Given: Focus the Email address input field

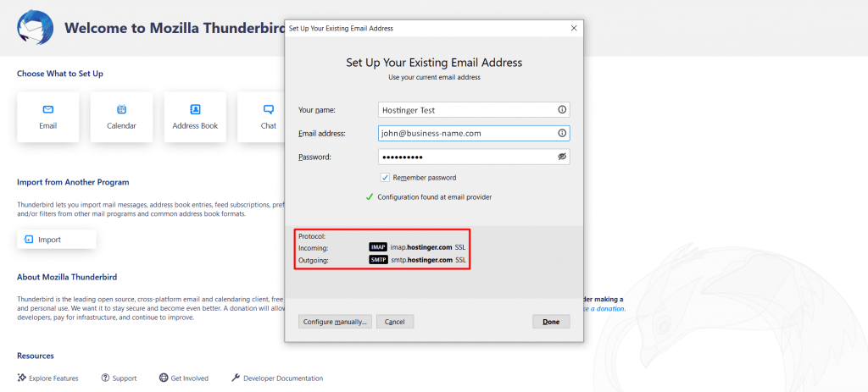Looking at the screenshot, I should pyautogui.click(x=466, y=134).
